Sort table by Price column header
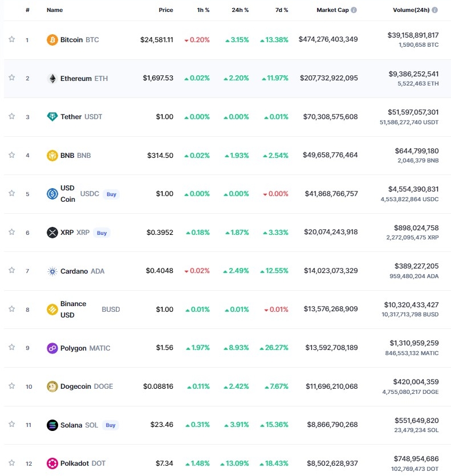 [x=166, y=10]
